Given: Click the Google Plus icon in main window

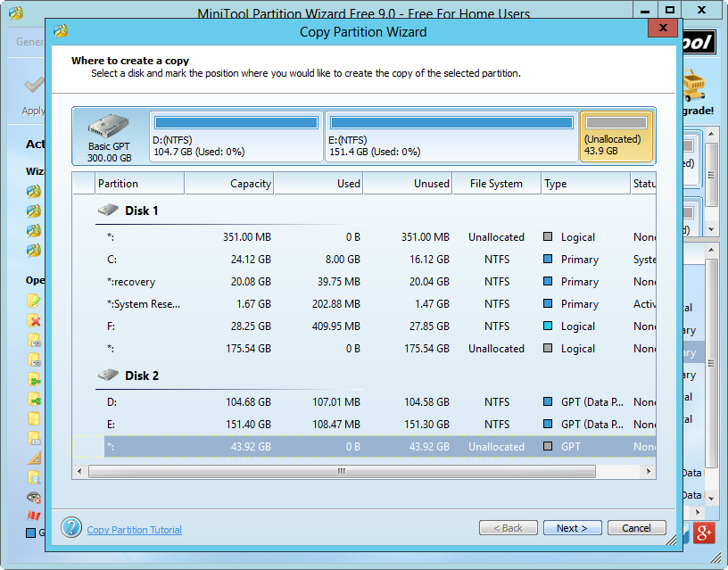Looking at the screenshot, I should click(704, 533).
